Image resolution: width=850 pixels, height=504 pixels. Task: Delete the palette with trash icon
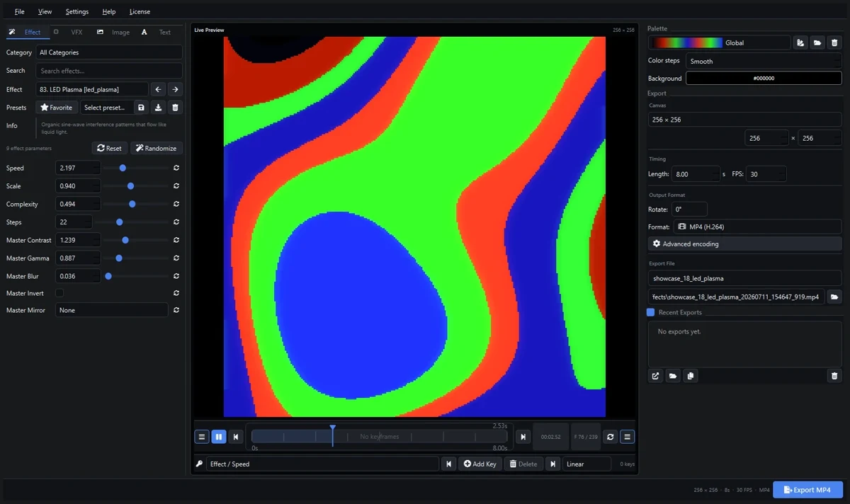tap(834, 42)
